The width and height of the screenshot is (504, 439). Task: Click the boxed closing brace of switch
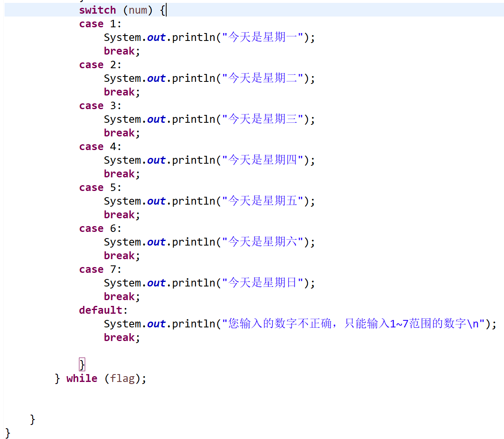pyautogui.click(x=82, y=365)
